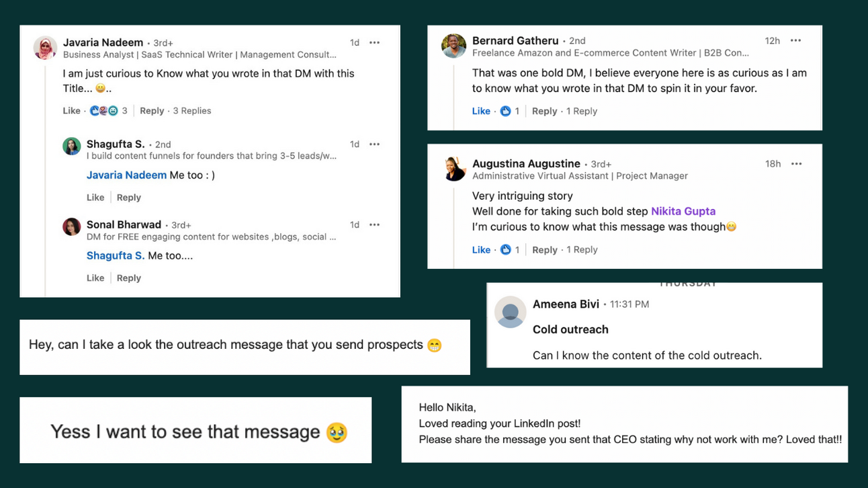This screenshot has height=488, width=868.
Task: Reply to Shagufta S.'s comment
Action: [x=128, y=197]
